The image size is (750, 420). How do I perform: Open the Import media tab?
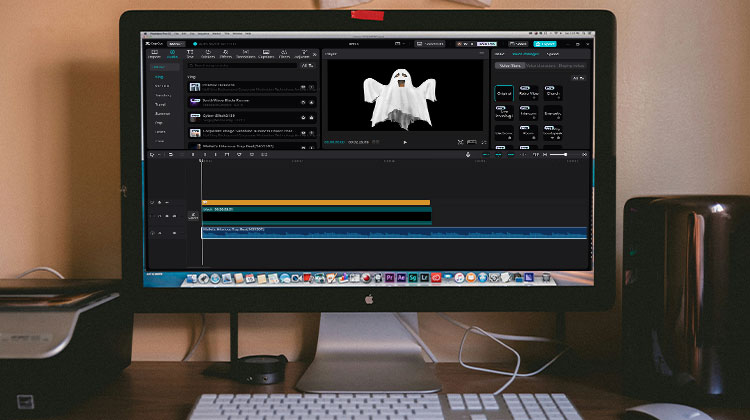154,55
